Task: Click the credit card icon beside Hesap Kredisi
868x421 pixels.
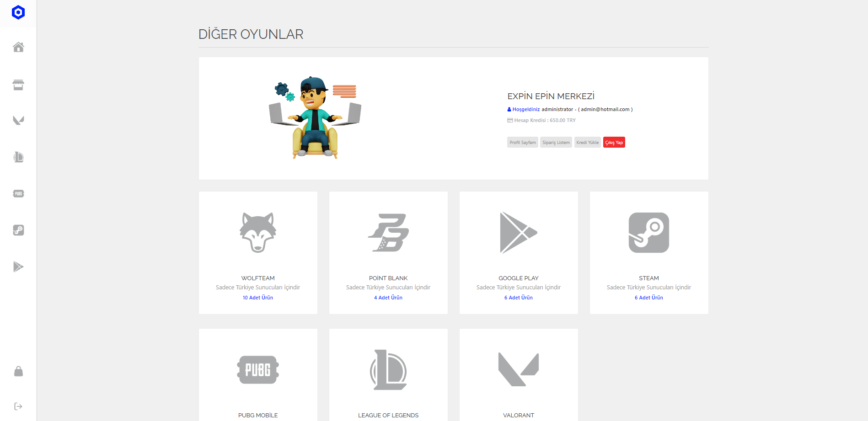Action: [510, 121]
